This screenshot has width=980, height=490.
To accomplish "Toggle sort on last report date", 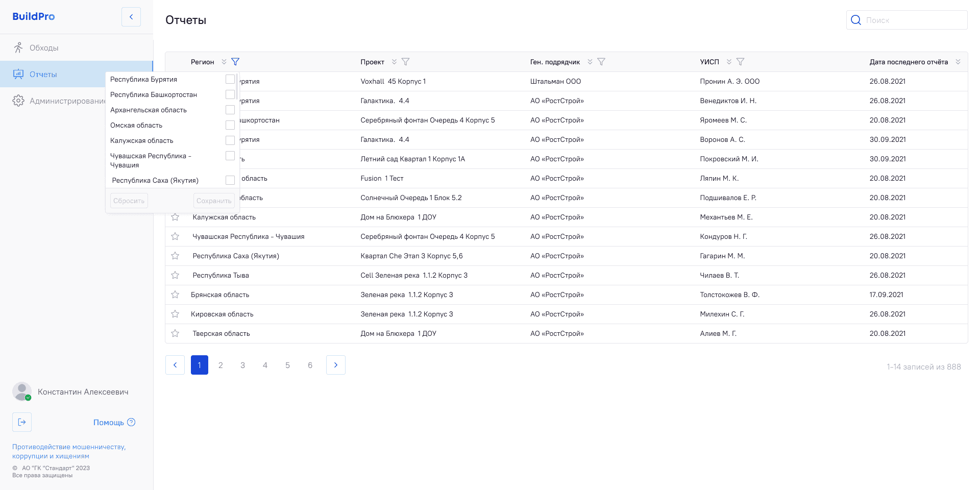I will coord(958,62).
